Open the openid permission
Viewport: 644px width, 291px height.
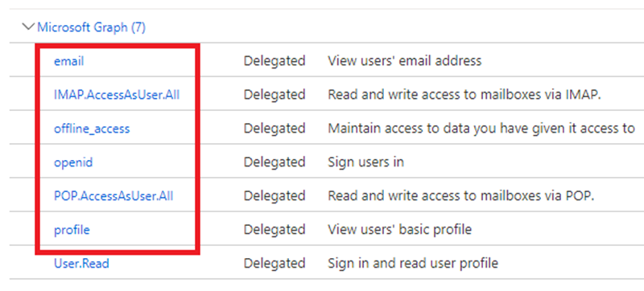[x=73, y=162]
